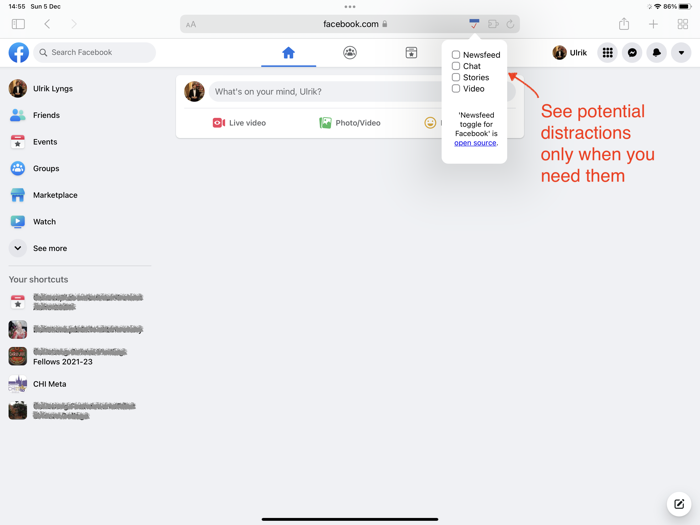Tap the multitasking three dots at top
Viewport: 700px width, 525px height.
point(350,7)
